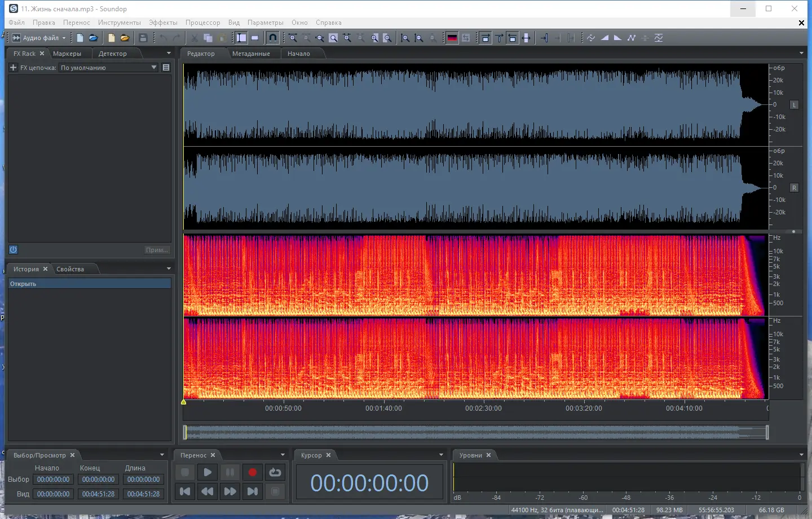
Task: Click the Выбор Начало time field
Action: [x=54, y=480]
